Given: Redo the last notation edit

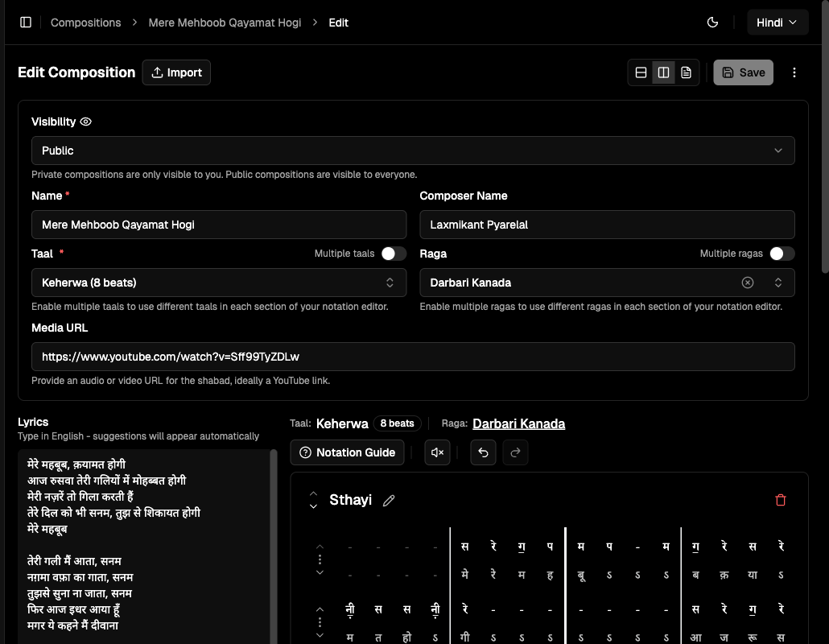Looking at the screenshot, I should pyautogui.click(x=515, y=452).
